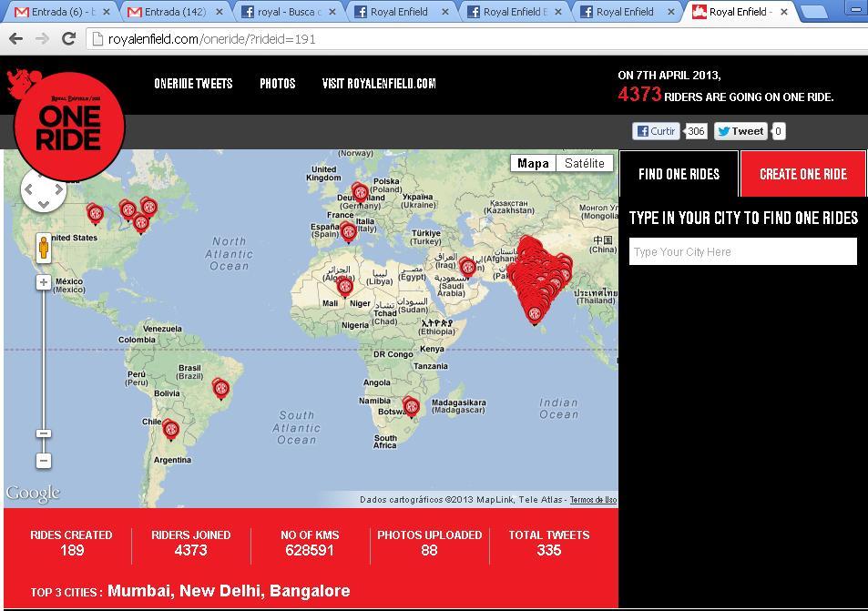The image size is (868, 611).
Task: Click the 'ON 7TH APRIL 2013,' header text
Action: pos(669,76)
